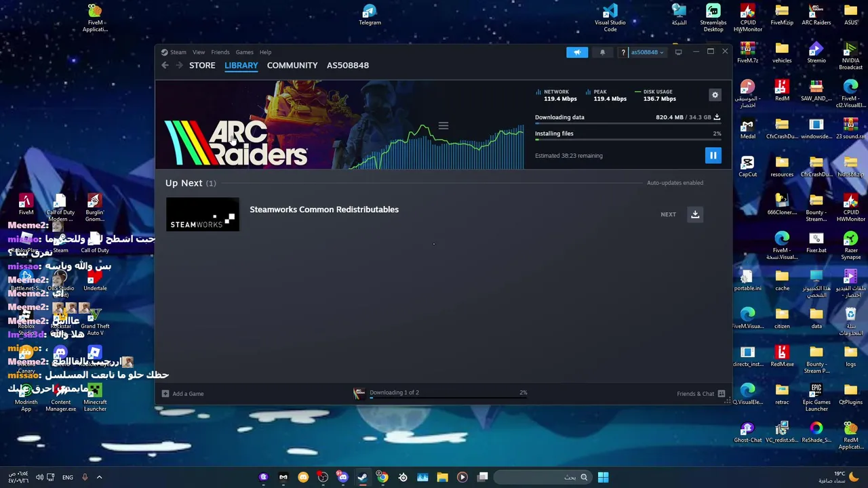868x488 pixels.
Task: Expand the as508848 account dropdown
Action: pos(647,52)
